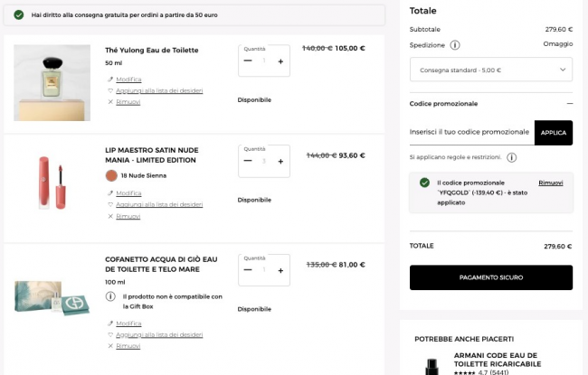Click info icon beside rules and restrictions text
Image resolution: width=588 pixels, height=375 pixels.
pos(511,157)
